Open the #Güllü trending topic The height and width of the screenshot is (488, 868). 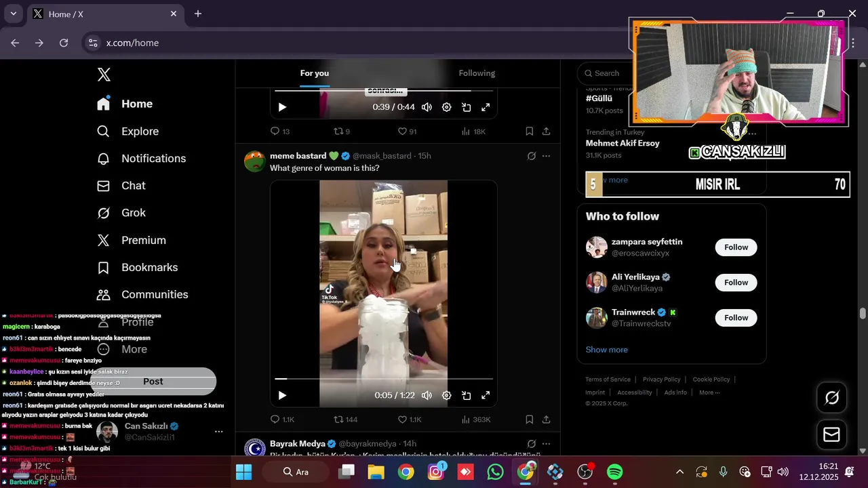[x=599, y=98]
